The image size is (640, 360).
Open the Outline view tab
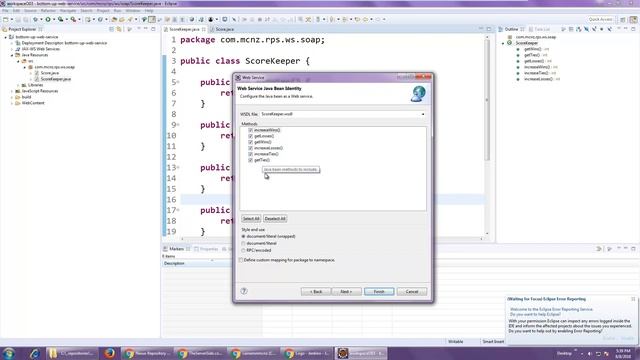(511, 29)
